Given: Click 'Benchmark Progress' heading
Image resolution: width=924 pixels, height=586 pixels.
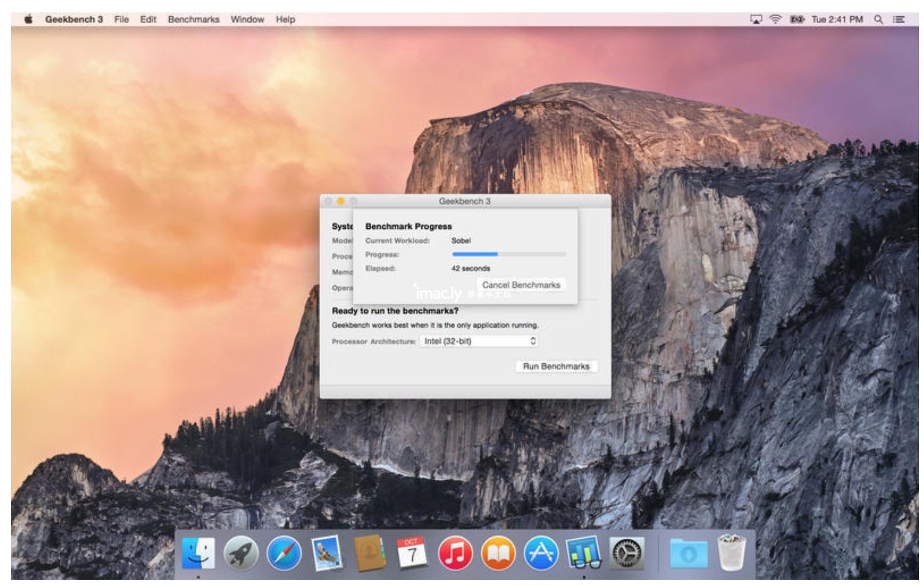Looking at the screenshot, I should click(x=409, y=226).
